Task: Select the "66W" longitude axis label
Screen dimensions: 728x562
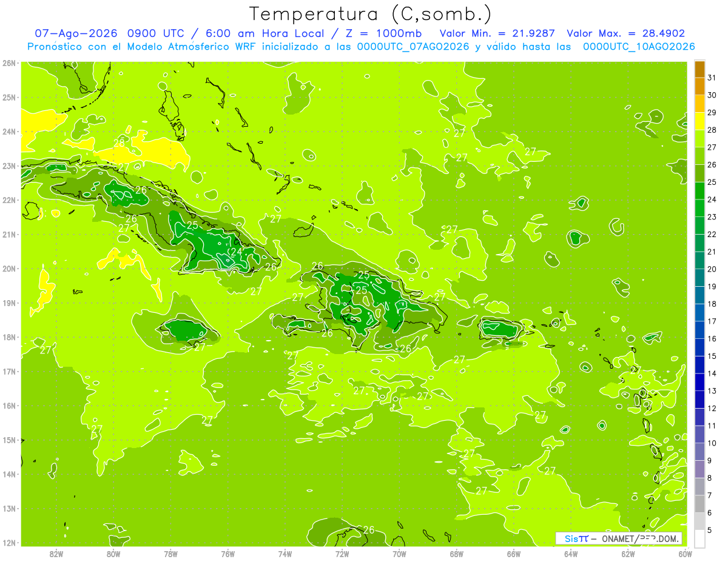Action: tap(513, 554)
